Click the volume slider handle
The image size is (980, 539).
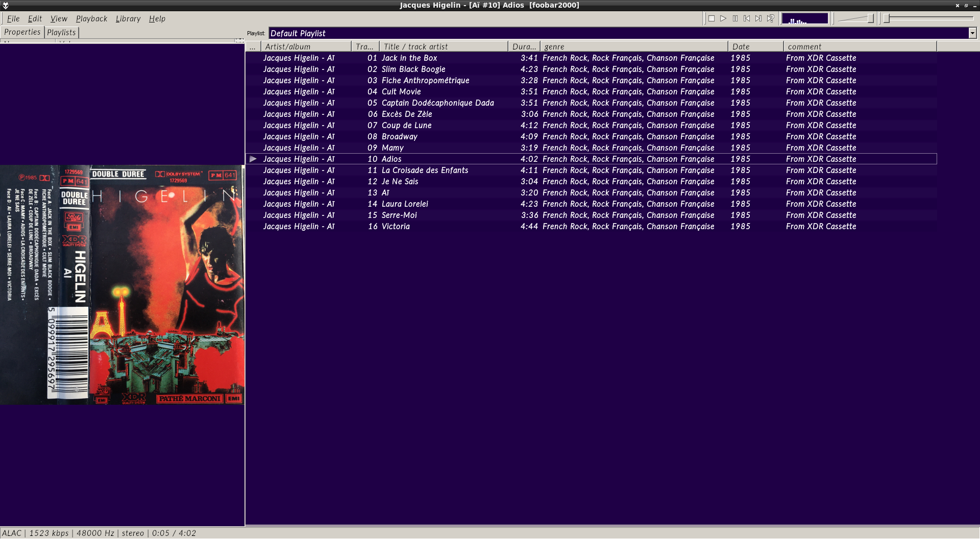click(871, 18)
